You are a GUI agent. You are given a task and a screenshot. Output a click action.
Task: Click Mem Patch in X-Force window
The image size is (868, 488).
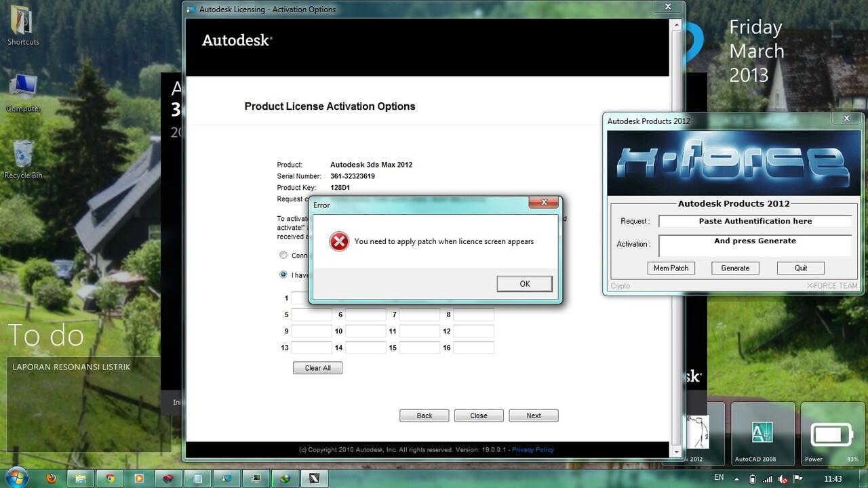click(671, 268)
